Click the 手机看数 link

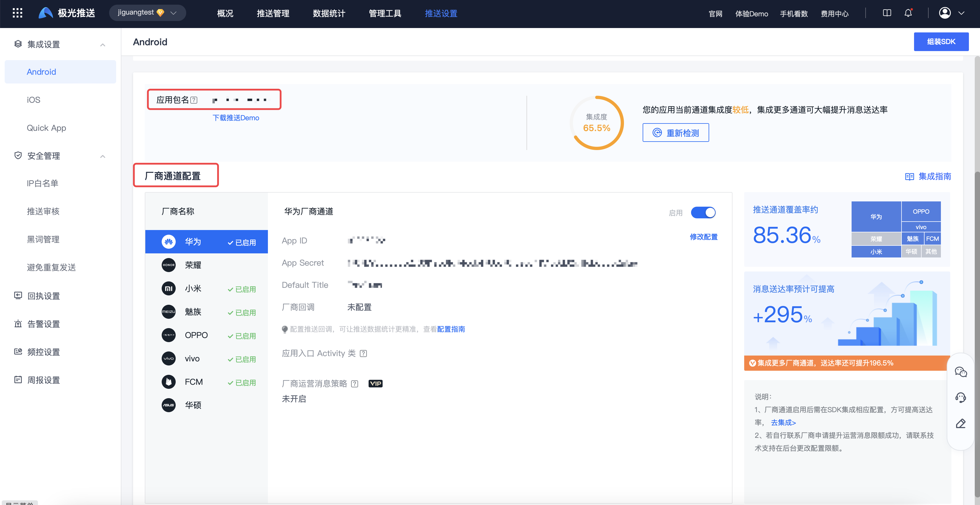click(794, 14)
